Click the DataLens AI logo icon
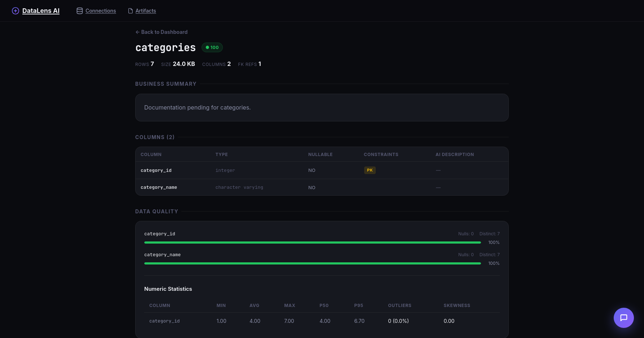This screenshot has height=338, width=644. pos(16,11)
